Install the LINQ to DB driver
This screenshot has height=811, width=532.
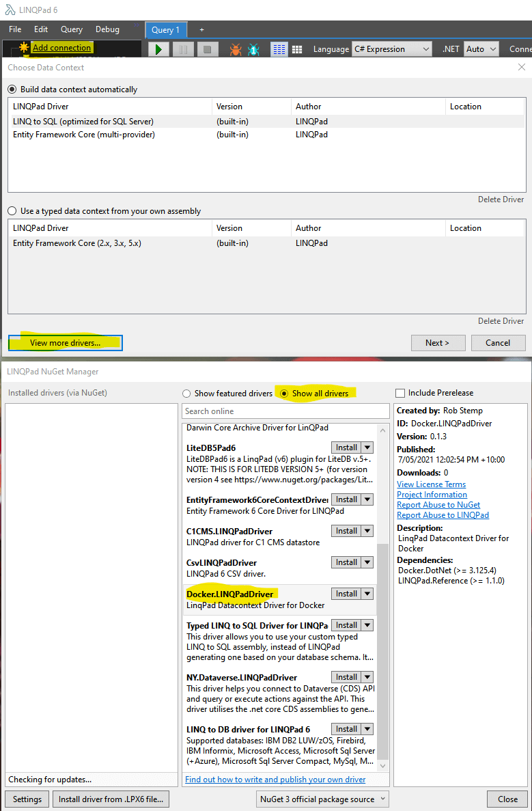pyautogui.click(x=346, y=729)
